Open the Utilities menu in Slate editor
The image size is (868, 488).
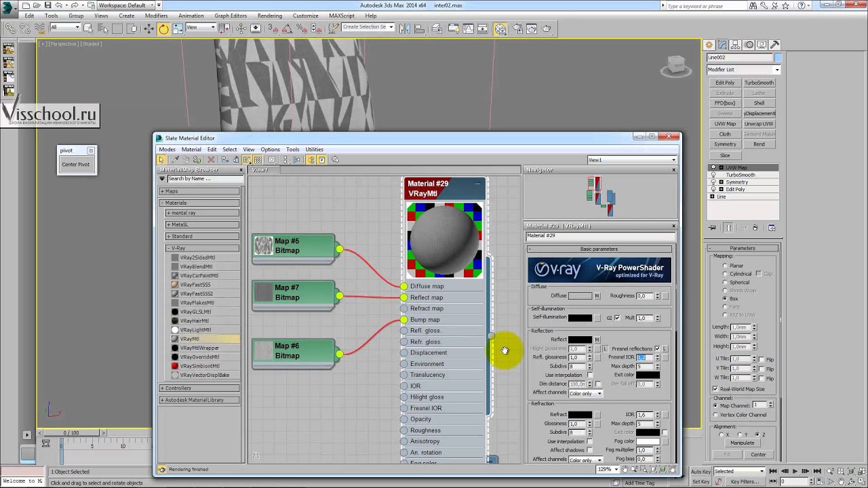pyautogui.click(x=314, y=149)
